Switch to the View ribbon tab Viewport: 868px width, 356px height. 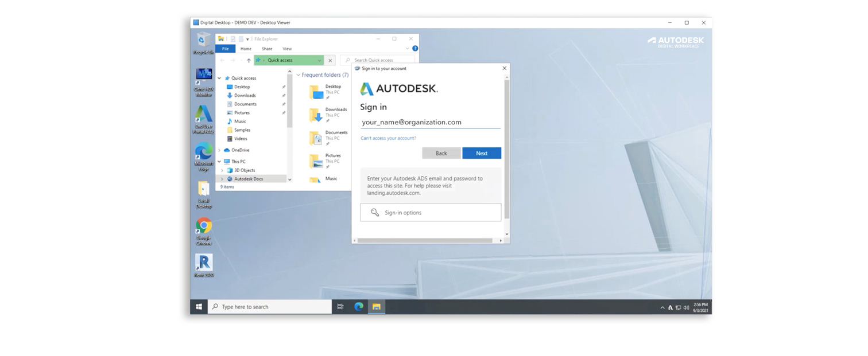pos(287,49)
